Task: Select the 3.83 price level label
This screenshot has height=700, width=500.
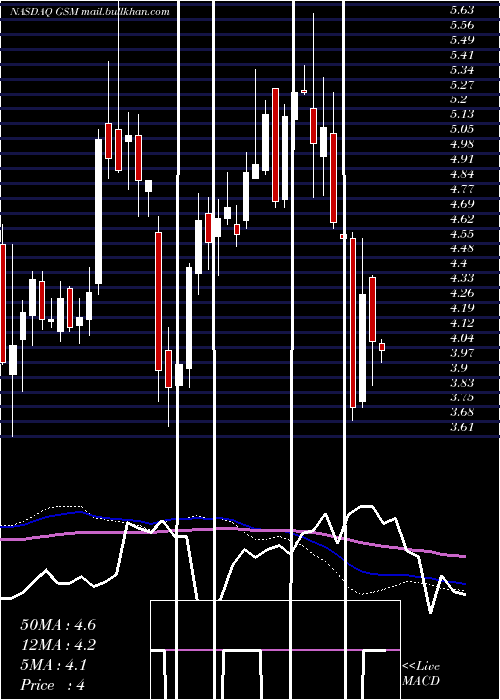Action: tap(462, 383)
